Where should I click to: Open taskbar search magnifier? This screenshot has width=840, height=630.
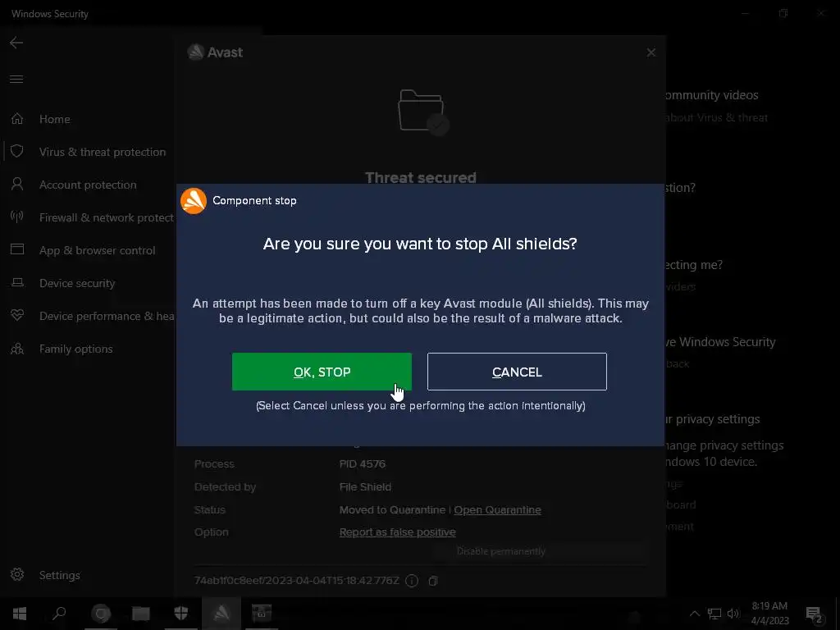point(59,613)
